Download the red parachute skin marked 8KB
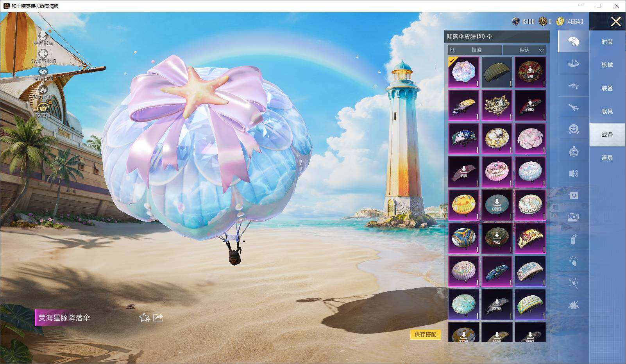 [x=530, y=72]
